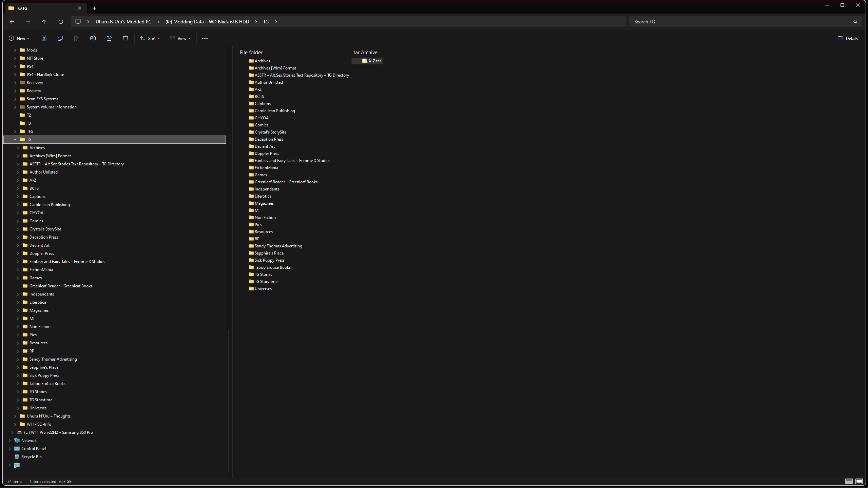Select Doppler Press folder in file list

click(267, 154)
